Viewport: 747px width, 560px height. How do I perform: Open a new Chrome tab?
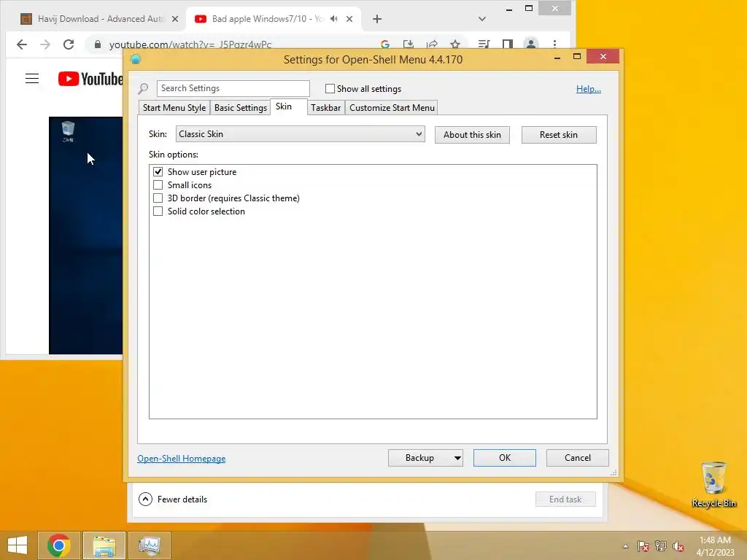(x=377, y=19)
